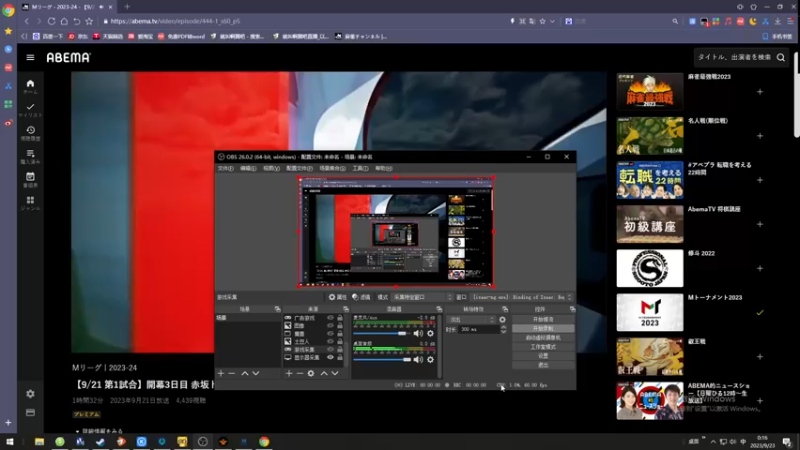Image resolution: width=800 pixels, height=450 pixels.
Task: Move the scene up in OBS scenes list
Action: [x=244, y=373]
